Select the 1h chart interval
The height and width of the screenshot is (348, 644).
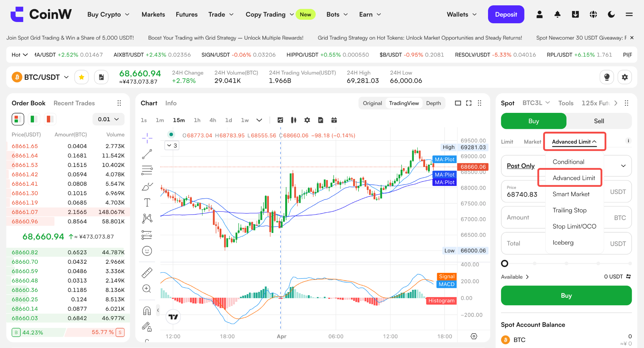(197, 120)
